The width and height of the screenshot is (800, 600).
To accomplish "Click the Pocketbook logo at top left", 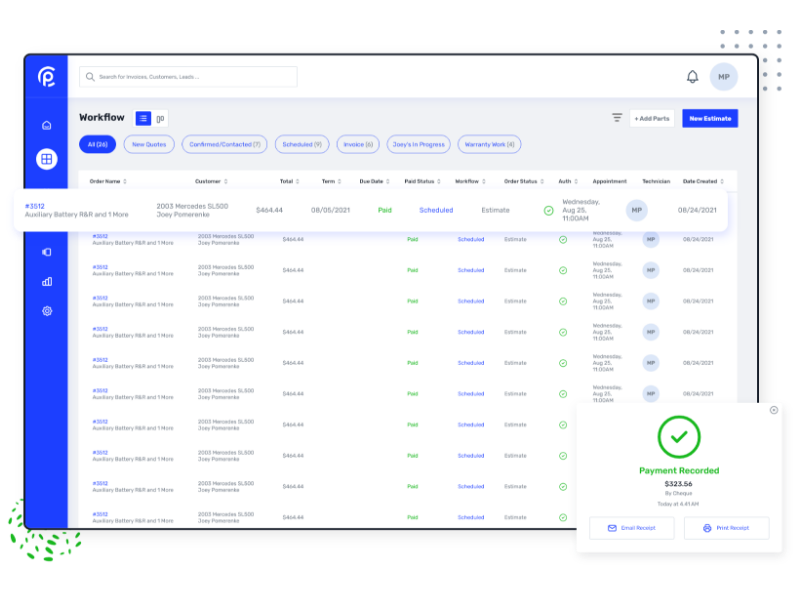I will tap(46, 77).
